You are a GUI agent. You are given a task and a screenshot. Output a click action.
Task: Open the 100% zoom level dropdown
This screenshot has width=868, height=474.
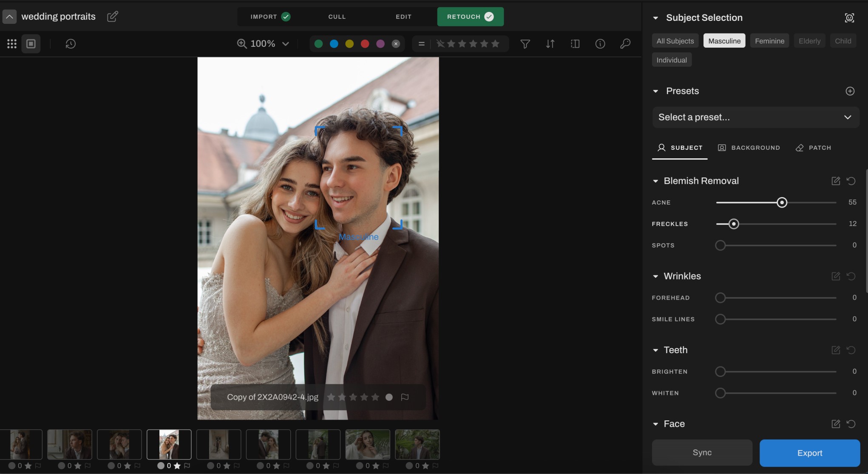263,44
